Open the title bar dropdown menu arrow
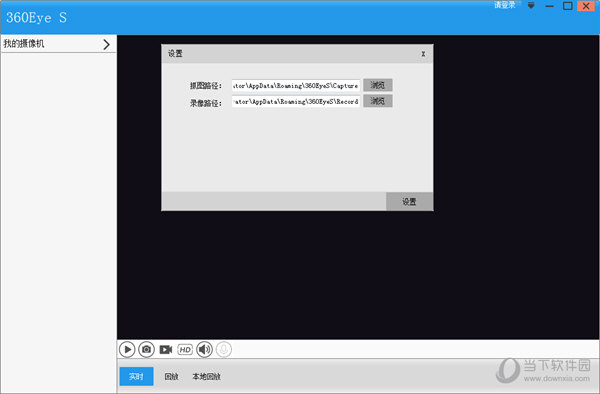The height and width of the screenshot is (394, 600). tap(531, 6)
